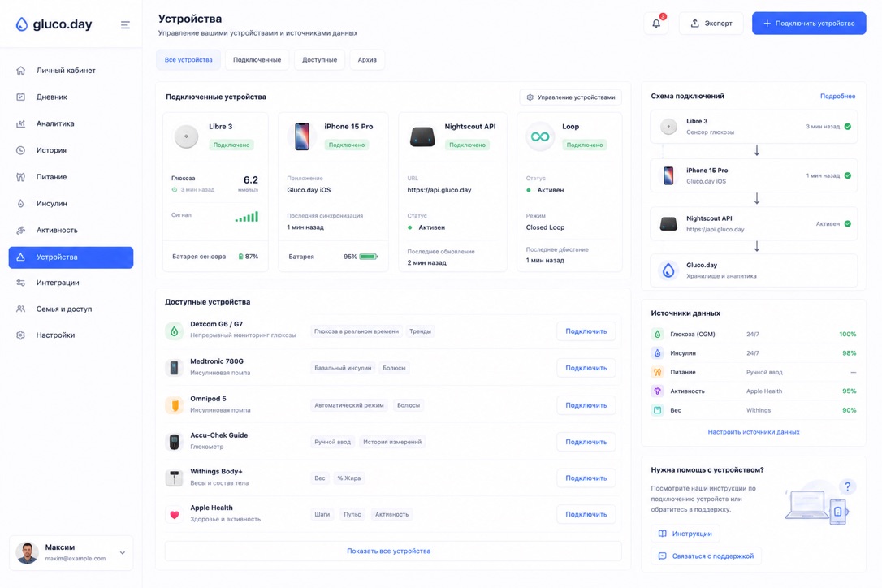
Task: Click Настроить источники данных link
Action: pos(754,432)
